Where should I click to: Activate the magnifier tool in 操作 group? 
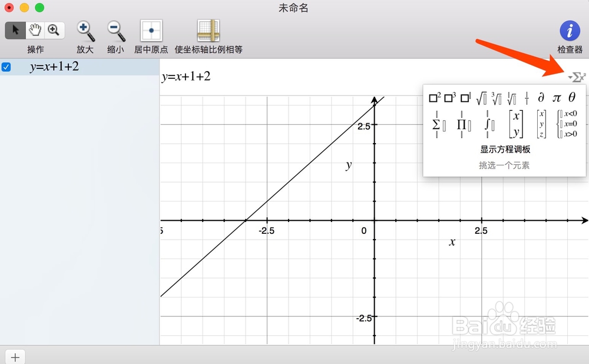[54, 30]
